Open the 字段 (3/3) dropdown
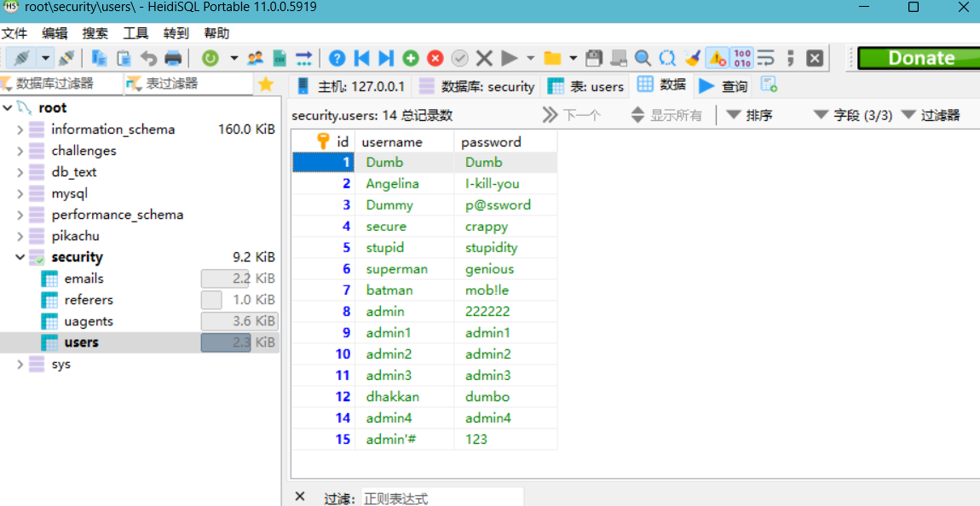 click(x=852, y=115)
